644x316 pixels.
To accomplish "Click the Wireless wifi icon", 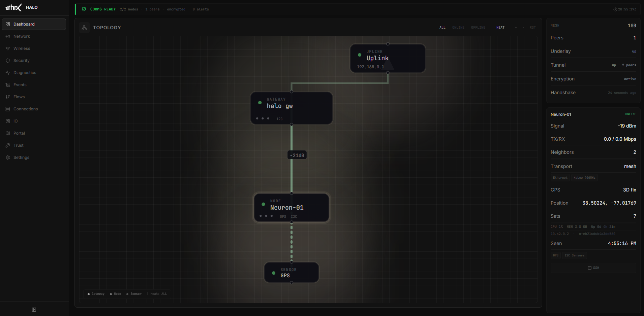I will [x=8, y=48].
